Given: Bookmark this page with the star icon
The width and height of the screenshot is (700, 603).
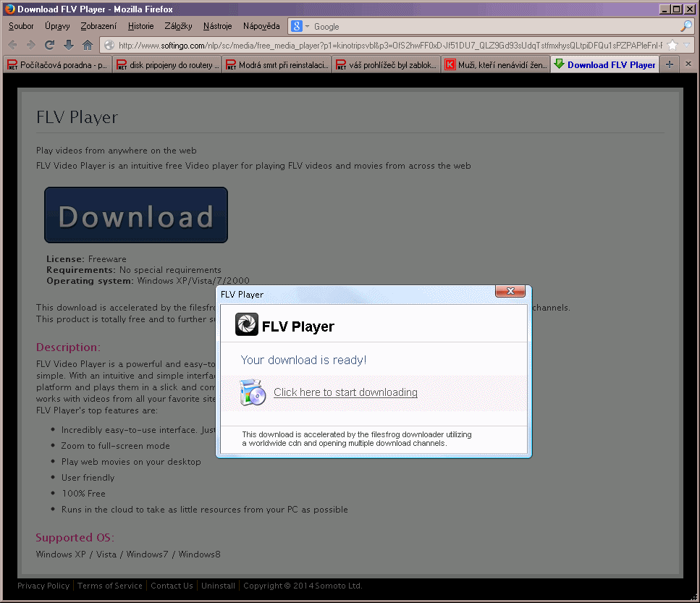Looking at the screenshot, I should 672,45.
